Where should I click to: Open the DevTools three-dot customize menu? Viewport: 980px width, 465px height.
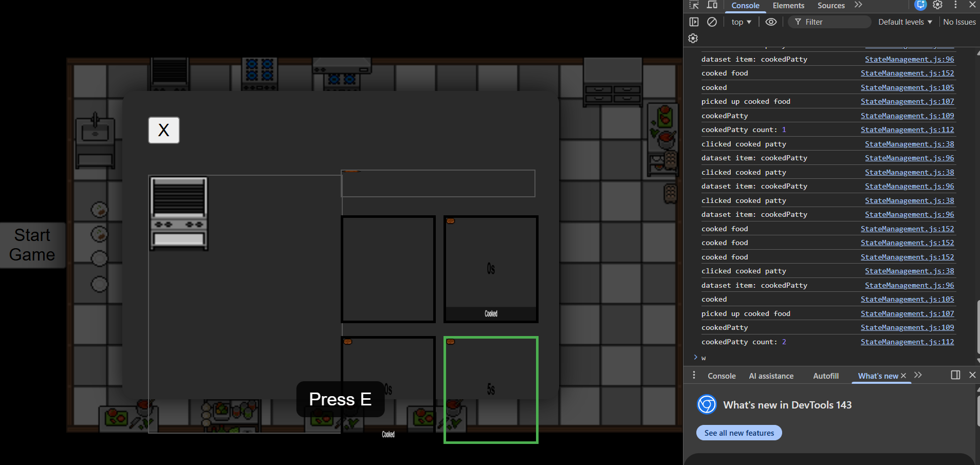point(955,5)
